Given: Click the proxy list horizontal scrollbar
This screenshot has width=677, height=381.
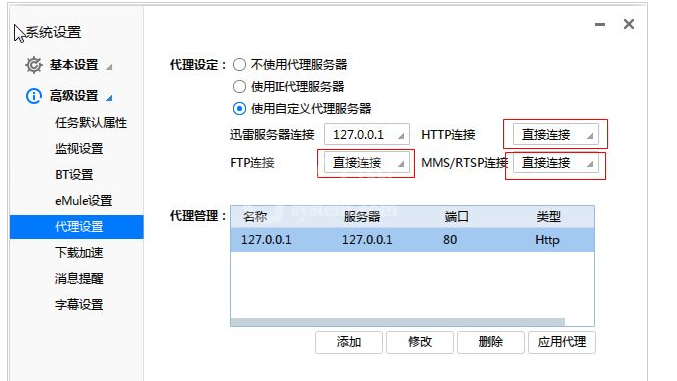Looking at the screenshot, I should click(x=398, y=322).
